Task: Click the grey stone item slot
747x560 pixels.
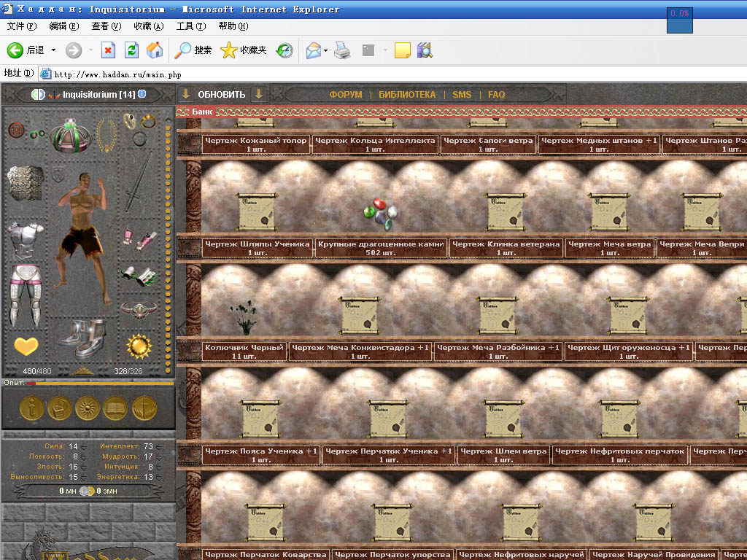Action: click(x=26, y=182)
